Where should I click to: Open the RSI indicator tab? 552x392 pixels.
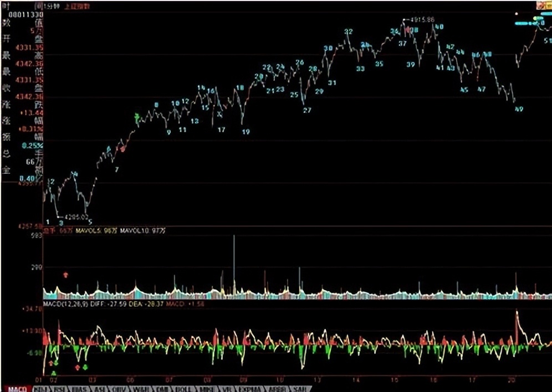[59, 389]
